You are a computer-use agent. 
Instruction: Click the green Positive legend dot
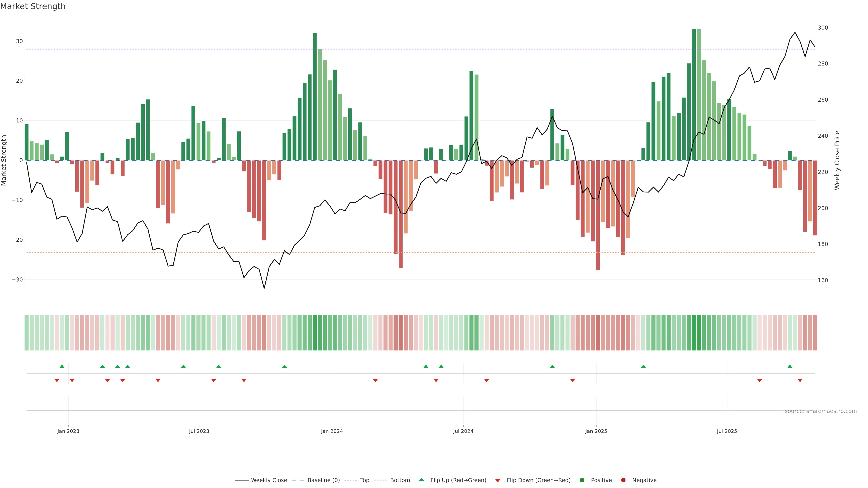582,480
